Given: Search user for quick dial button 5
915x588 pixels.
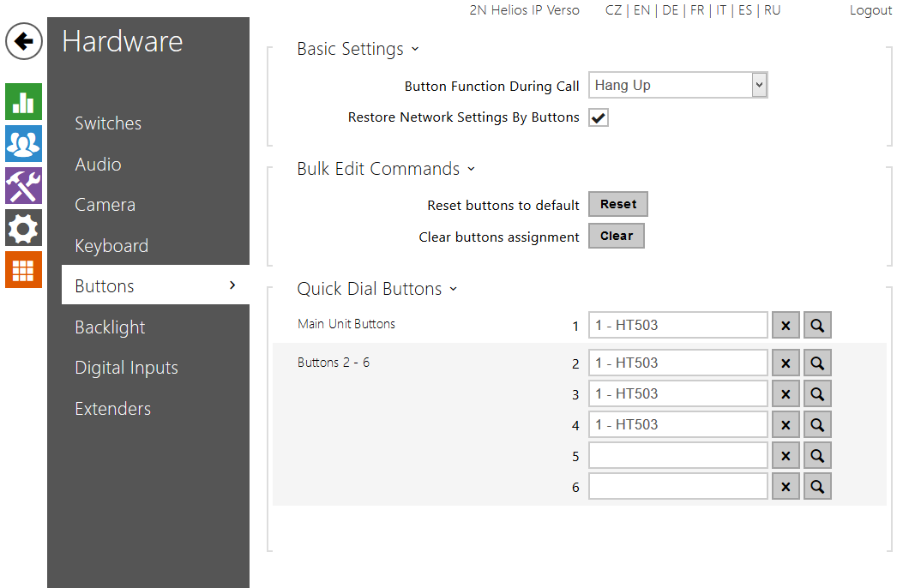Looking at the screenshot, I should coord(817,456).
